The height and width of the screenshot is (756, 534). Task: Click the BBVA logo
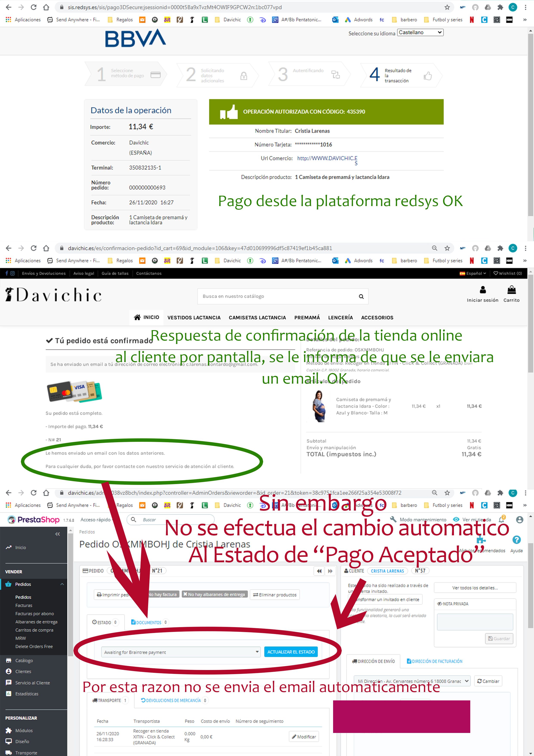click(135, 38)
